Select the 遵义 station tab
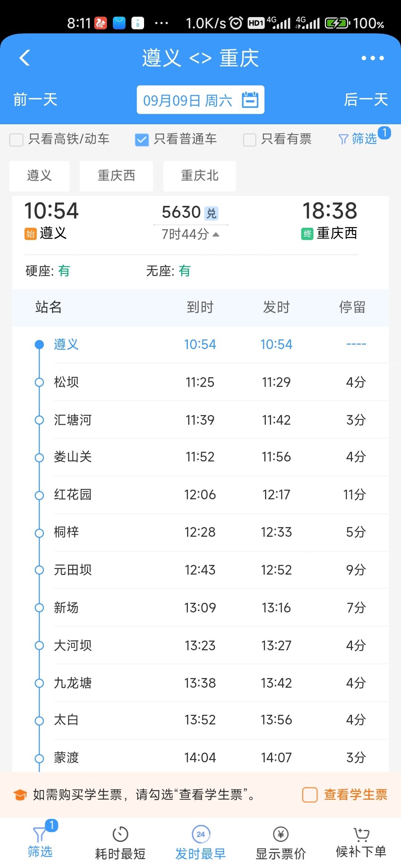Viewport: 401px width, 868px height. coord(39,176)
